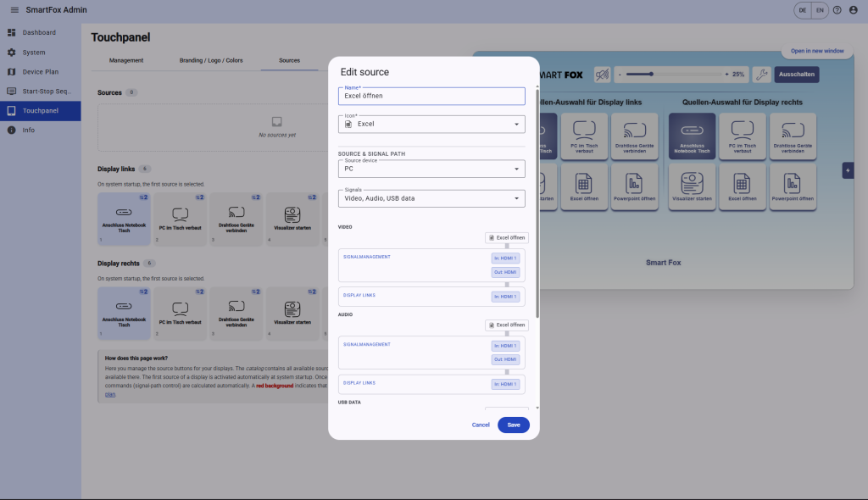This screenshot has width=868, height=500.
Task: Click In: HDMI 1 in audio Display Links
Action: tap(505, 384)
